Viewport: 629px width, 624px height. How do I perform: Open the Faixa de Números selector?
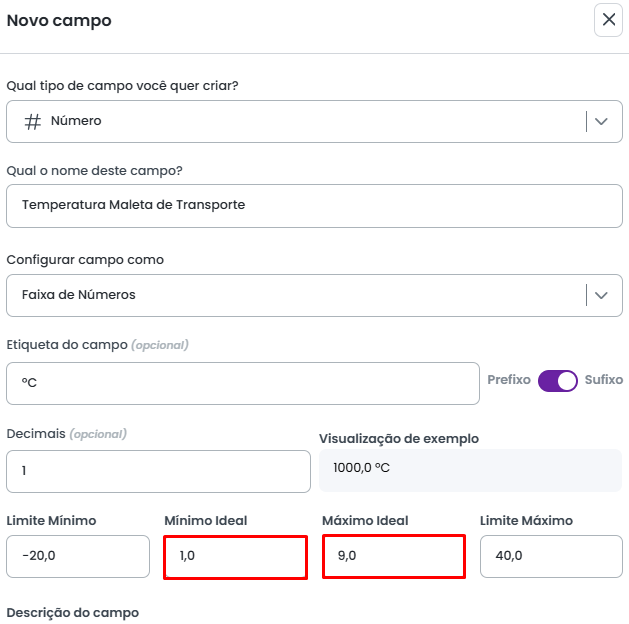[300, 295]
